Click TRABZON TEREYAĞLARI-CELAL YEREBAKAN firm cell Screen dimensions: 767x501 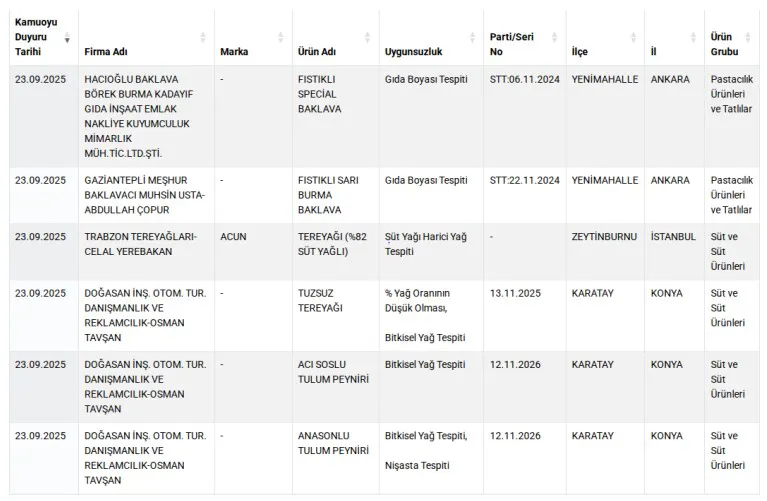[141, 244]
